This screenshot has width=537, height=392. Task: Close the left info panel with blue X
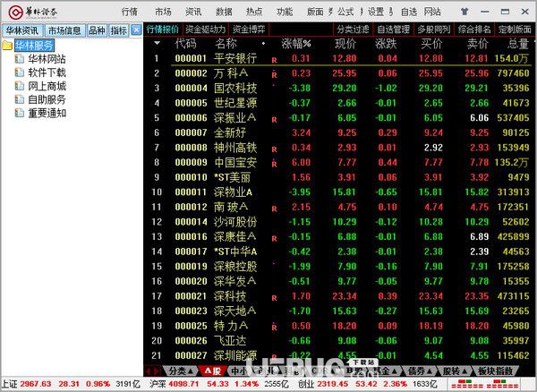pos(136,30)
